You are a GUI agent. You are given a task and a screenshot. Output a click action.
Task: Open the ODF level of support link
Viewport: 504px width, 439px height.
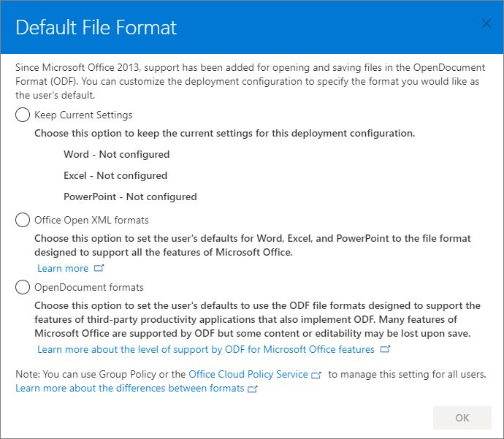(x=206, y=349)
